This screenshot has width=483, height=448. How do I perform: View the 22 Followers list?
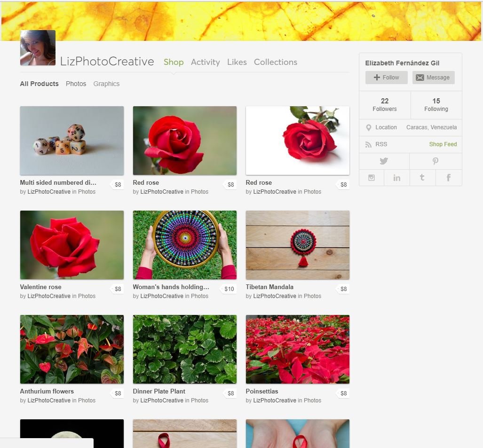pos(384,105)
